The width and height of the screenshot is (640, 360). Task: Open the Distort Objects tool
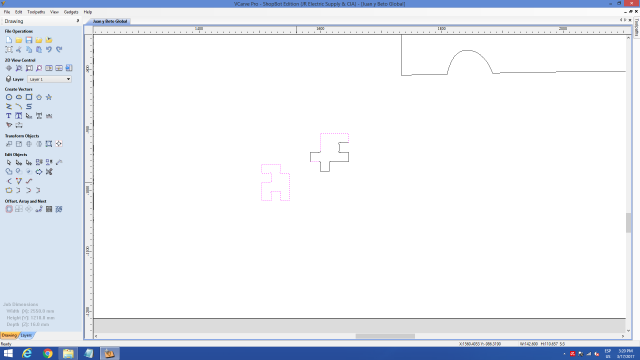coord(49,144)
